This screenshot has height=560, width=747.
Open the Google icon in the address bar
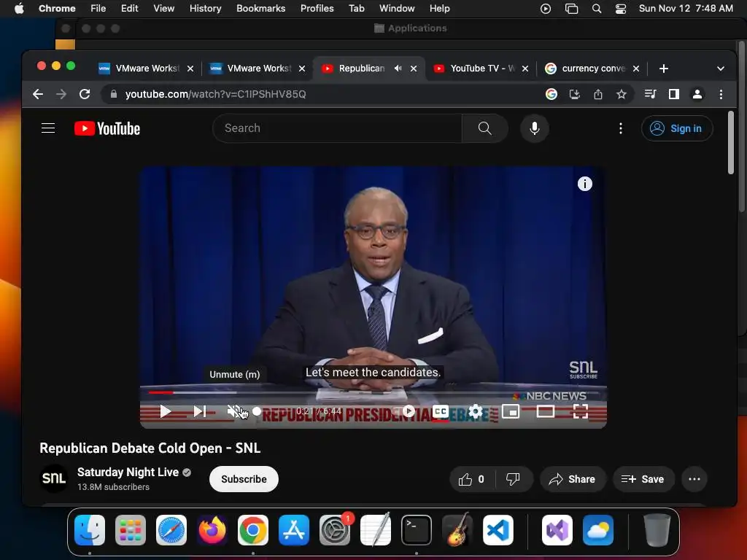(551, 94)
